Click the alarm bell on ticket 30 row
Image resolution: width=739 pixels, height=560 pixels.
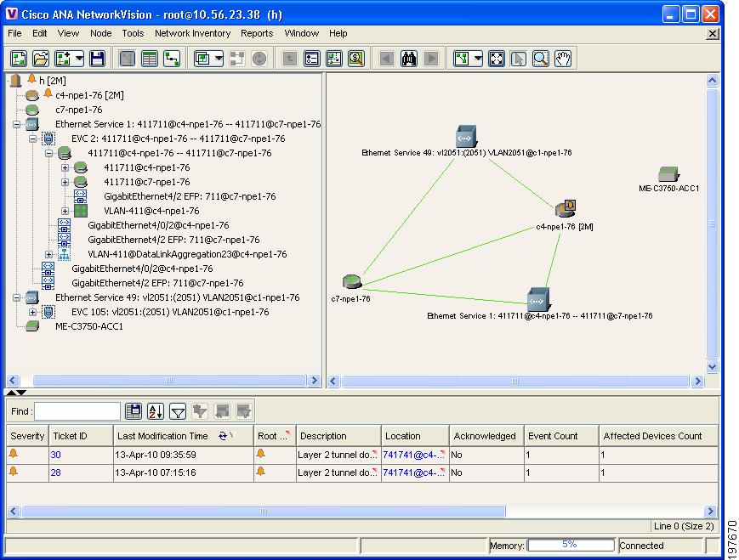click(x=14, y=454)
